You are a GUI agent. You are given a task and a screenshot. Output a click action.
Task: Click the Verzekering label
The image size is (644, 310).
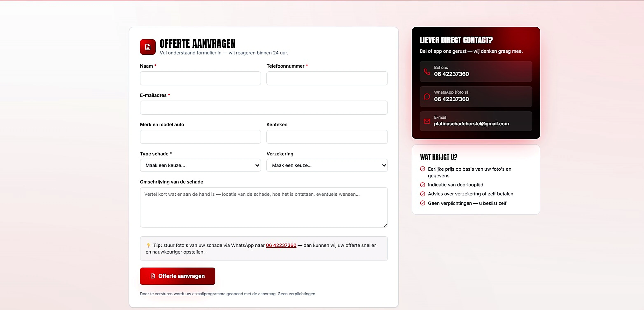pyautogui.click(x=280, y=154)
